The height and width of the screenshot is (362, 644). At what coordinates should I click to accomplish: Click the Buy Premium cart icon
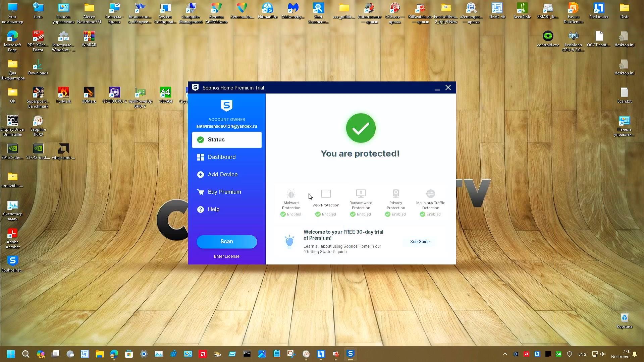(x=200, y=192)
